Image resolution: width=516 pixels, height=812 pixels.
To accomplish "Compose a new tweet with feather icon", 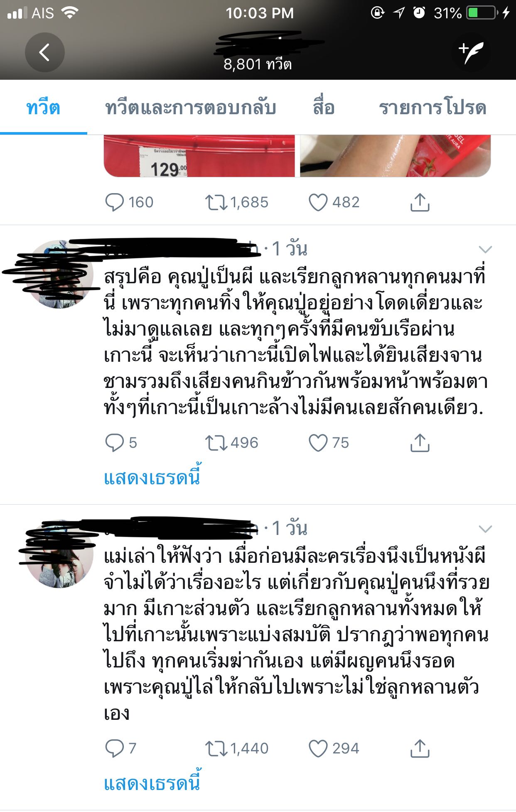I will [x=471, y=52].
